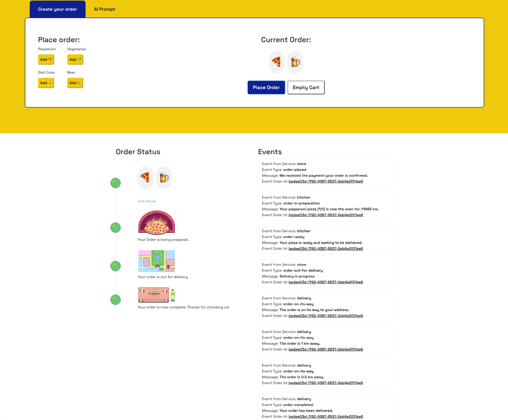Click the delivery map image
This screenshot has width=508, height=420.
coord(156,261)
